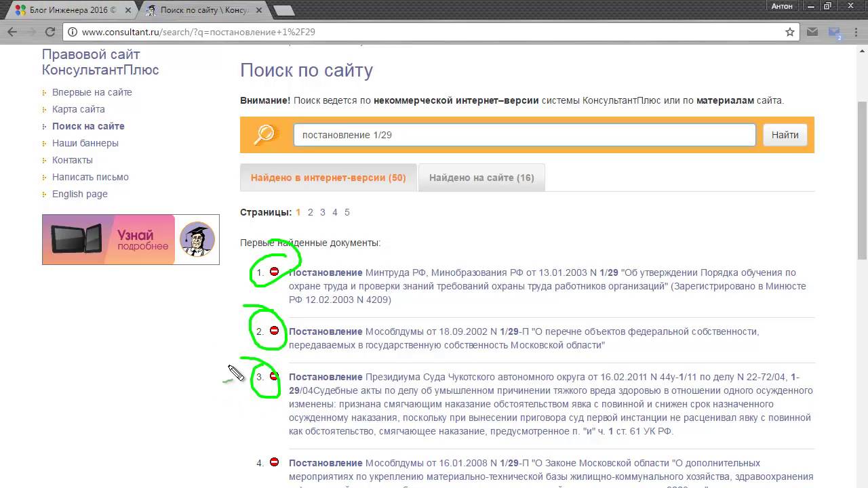Focus the site search input field

point(524,135)
